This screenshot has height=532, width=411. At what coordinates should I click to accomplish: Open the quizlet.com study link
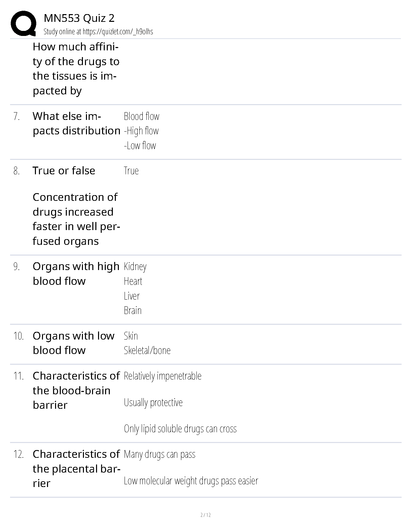[x=118, y=32]
